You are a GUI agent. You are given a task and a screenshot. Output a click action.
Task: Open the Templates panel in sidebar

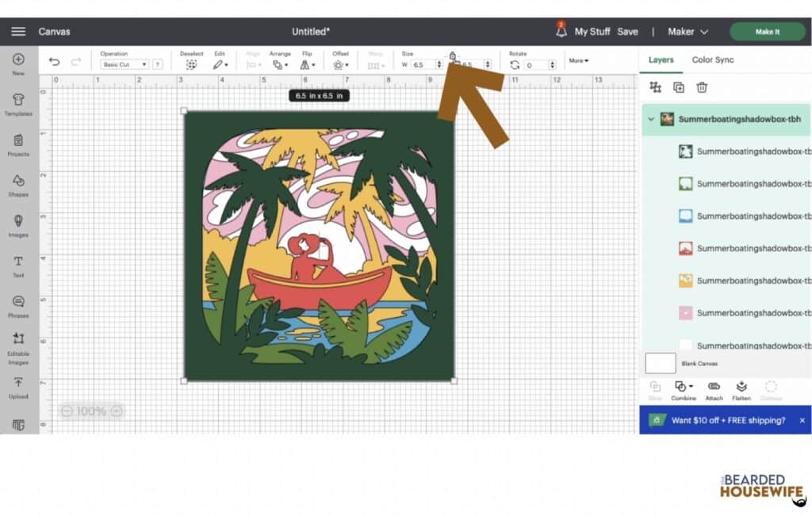click(18, 104)
